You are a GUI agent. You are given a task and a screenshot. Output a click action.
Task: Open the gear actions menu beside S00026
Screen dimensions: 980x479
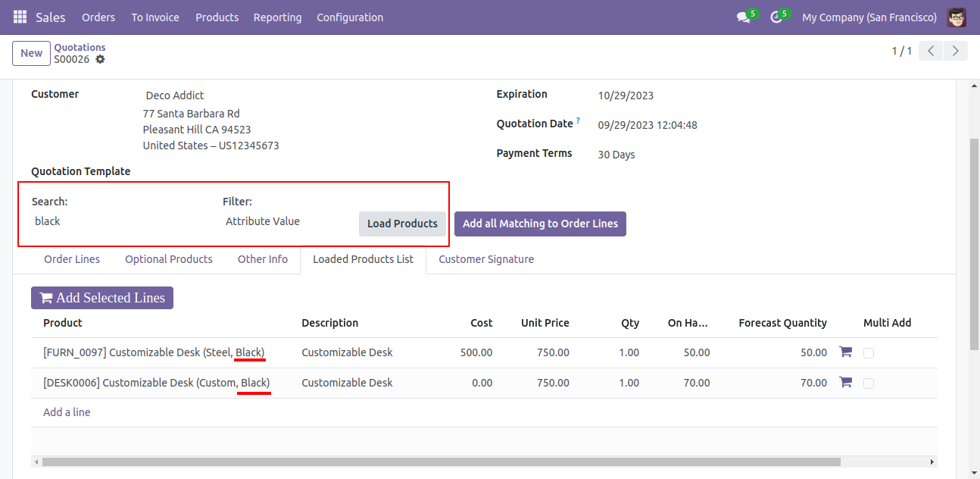pyautogui.click(x=100, y=59)
